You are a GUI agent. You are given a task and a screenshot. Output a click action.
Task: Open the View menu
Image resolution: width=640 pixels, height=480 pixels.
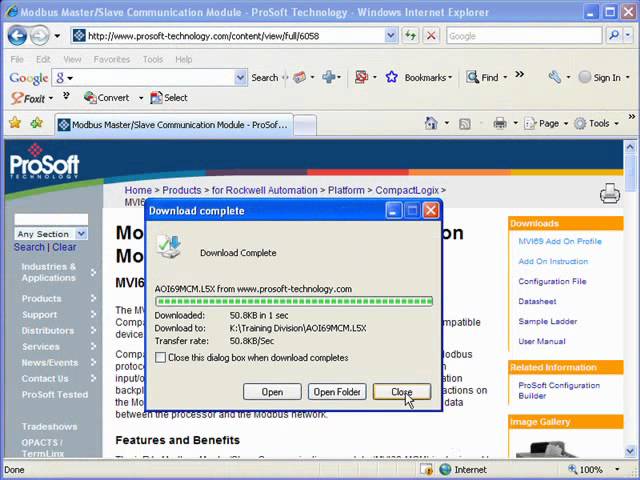click(x=72, y=59)
